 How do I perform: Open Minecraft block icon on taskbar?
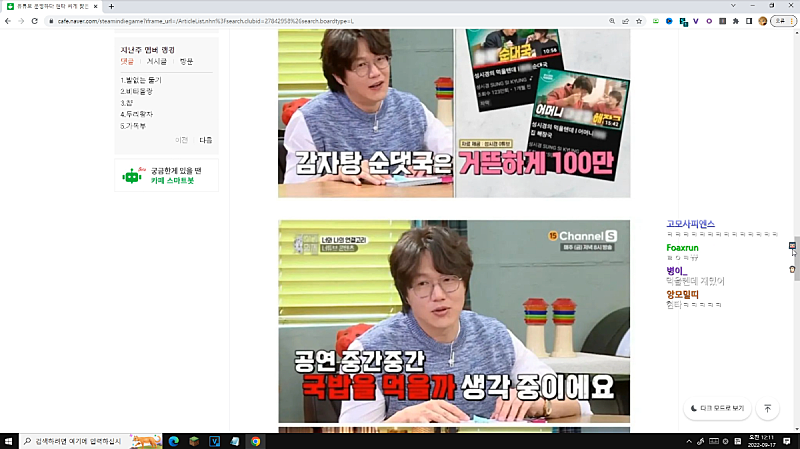click(194, 441)
